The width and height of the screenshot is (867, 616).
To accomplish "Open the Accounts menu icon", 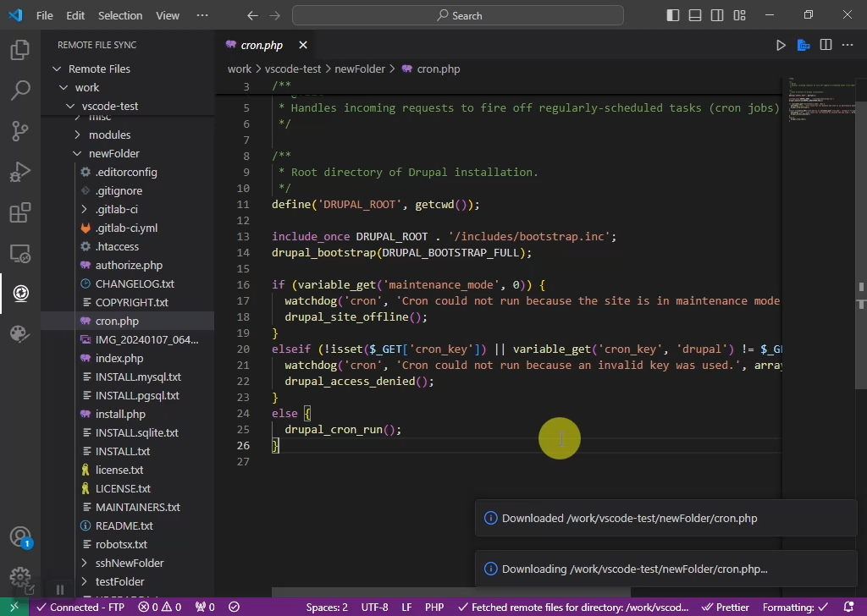I will (x=20, y=536).
